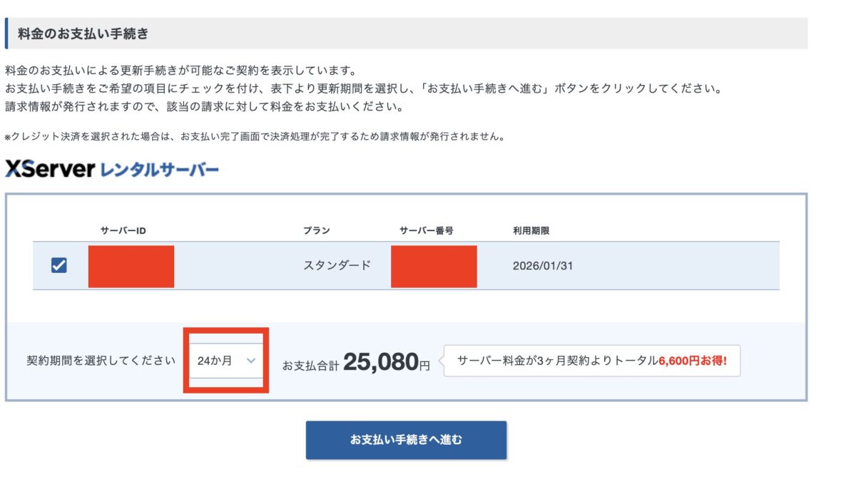Click the 利用期限 column header
856x504 pixels.
(531, 231)
